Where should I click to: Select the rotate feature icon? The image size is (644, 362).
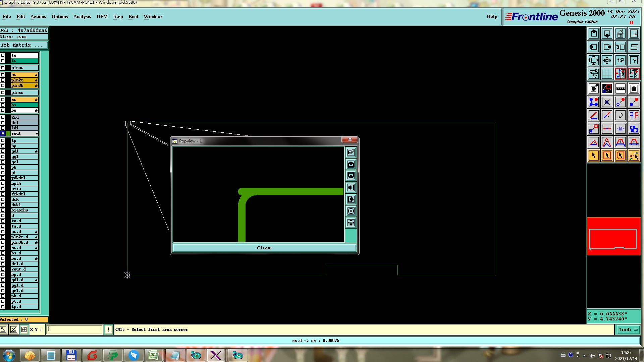tap(621, 115)
